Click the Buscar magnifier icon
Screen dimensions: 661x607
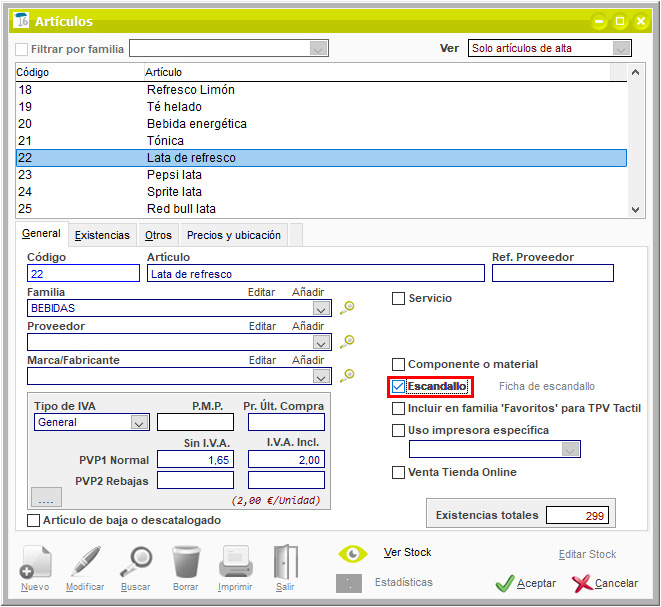click(x=135, y=563)
